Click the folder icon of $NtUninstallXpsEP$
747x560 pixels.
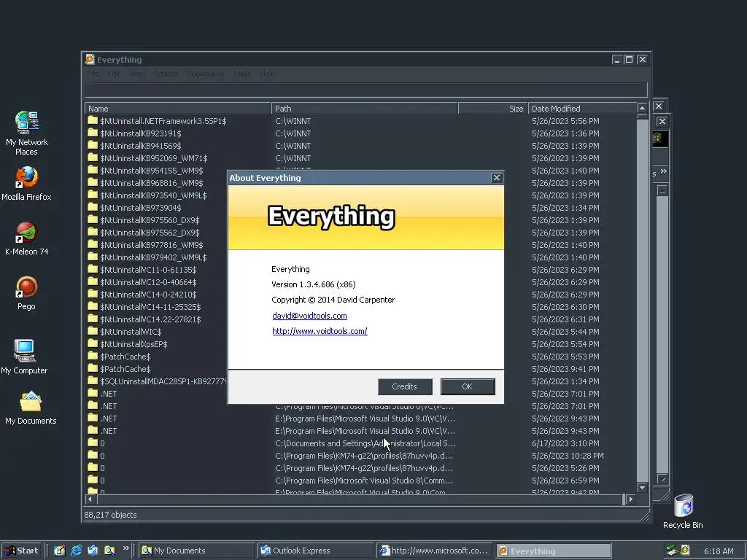(x=93, y=344)
